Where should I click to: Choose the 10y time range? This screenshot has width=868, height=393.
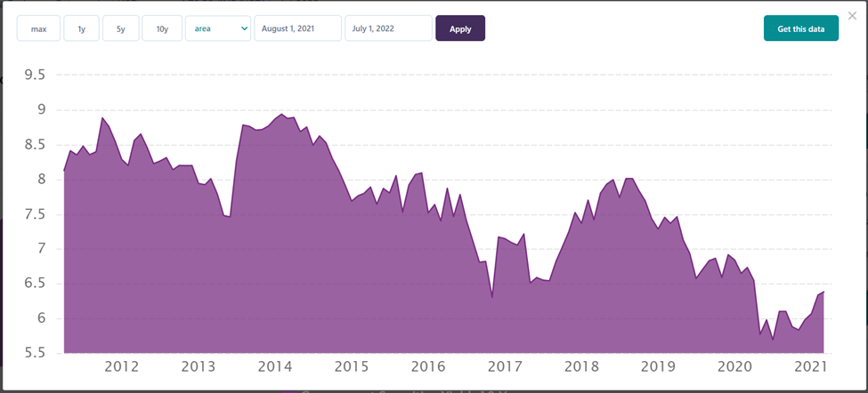click(162, 28)
